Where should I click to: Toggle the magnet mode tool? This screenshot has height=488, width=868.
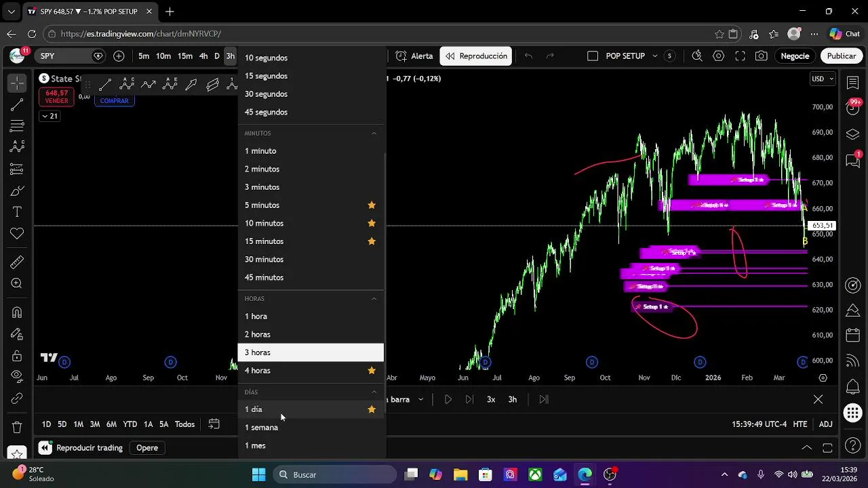click(17, 312)
